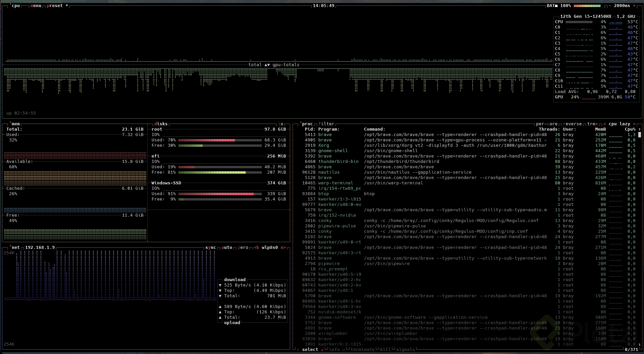Select previous network interface with <b

click(256, 248)
